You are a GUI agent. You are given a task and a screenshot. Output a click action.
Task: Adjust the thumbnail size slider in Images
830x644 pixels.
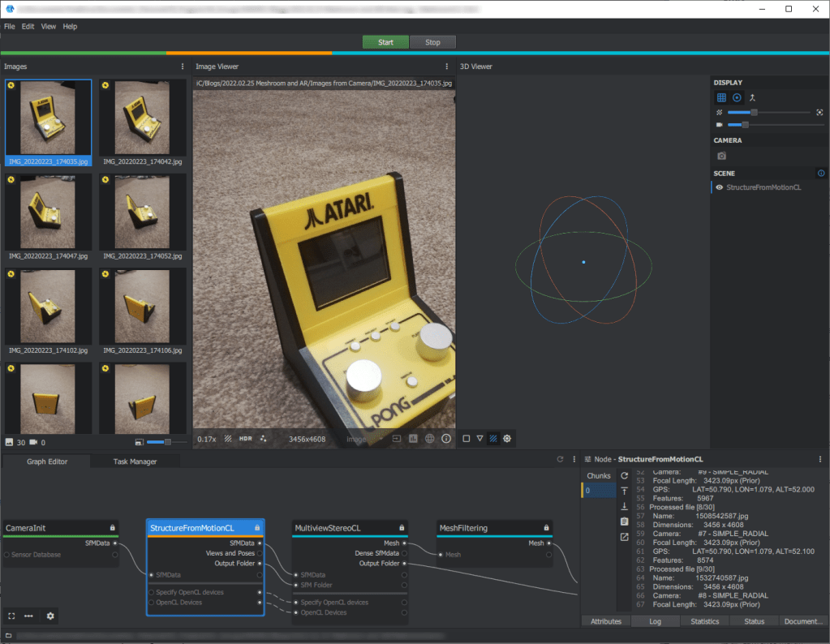click(x=168, y=442)
